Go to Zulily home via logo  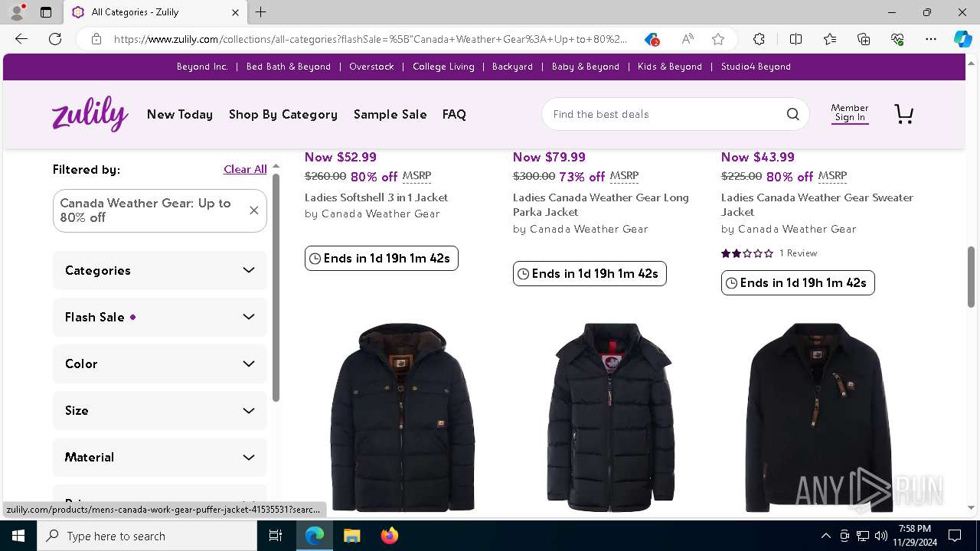[x=90, y=114]
